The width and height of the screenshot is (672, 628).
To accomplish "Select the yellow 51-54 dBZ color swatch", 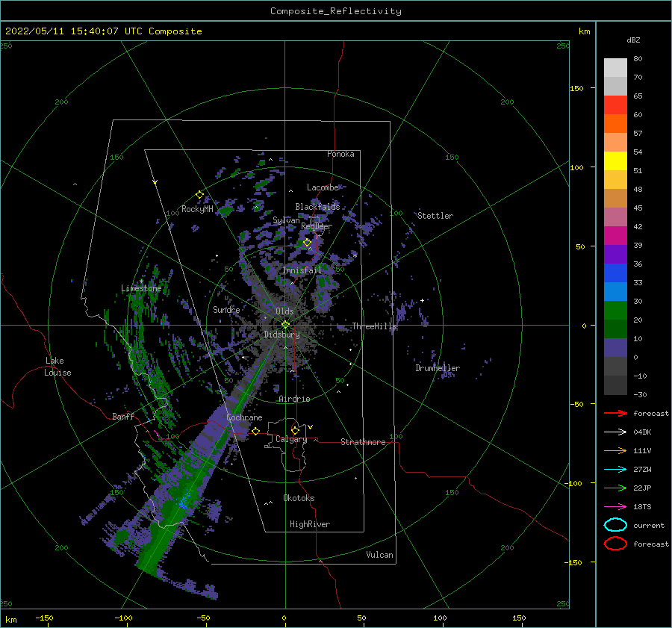I will (x=615, y=161).
